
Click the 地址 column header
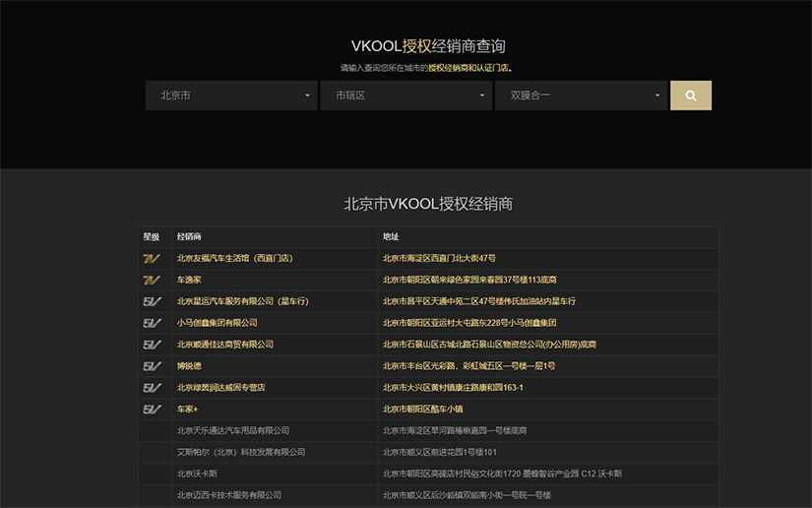[391, 237]
